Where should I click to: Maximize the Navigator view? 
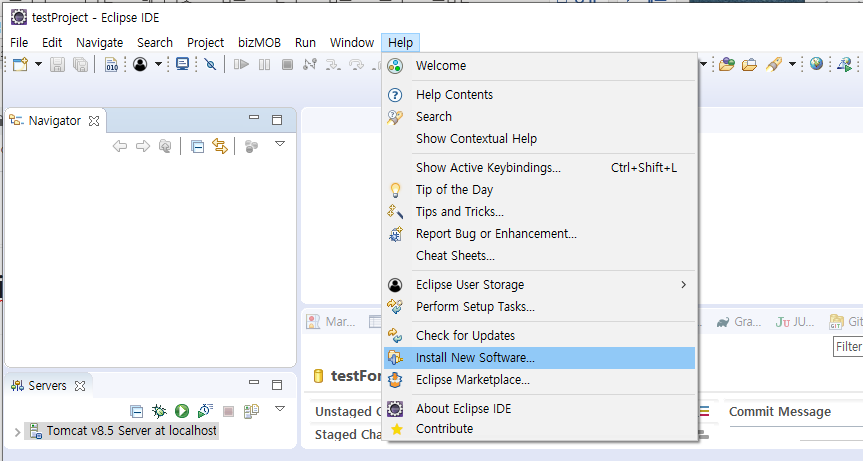click(277, 120)
